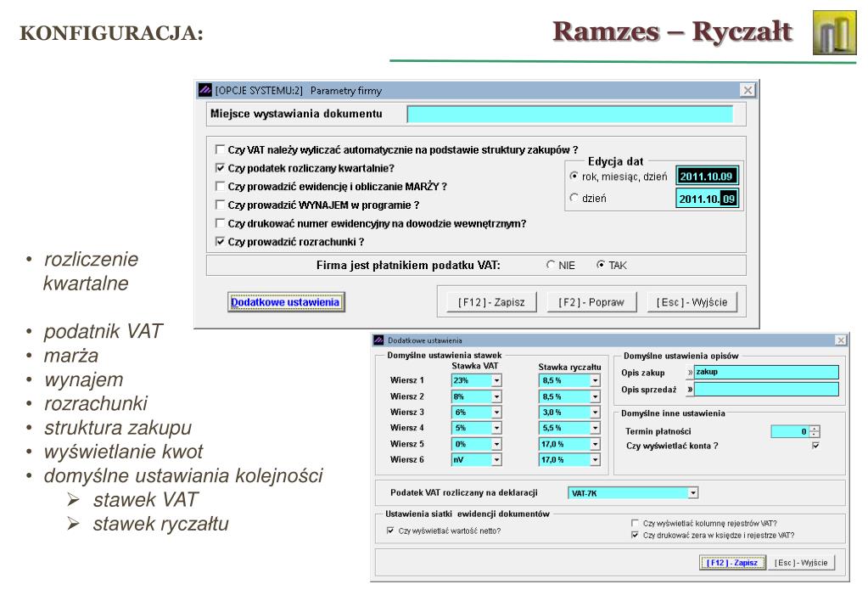868x601 pixels.
Task: Click the empty Opis sprzedaż field
Action: (766, 390)
